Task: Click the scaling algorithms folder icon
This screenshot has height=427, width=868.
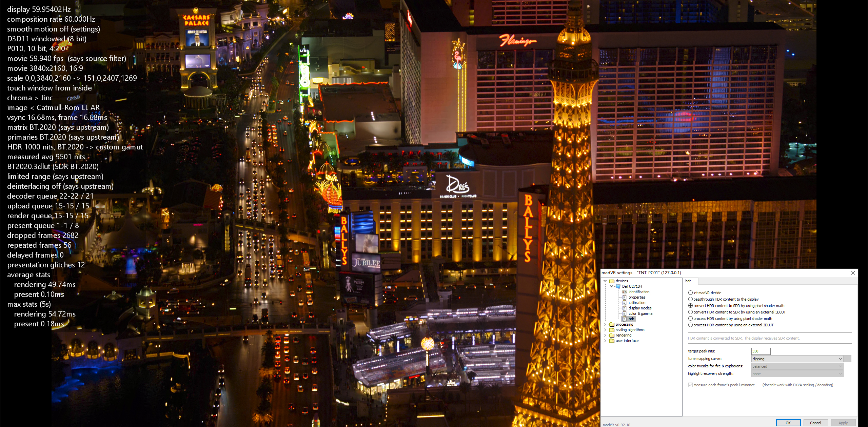Action: coord(612,330)
